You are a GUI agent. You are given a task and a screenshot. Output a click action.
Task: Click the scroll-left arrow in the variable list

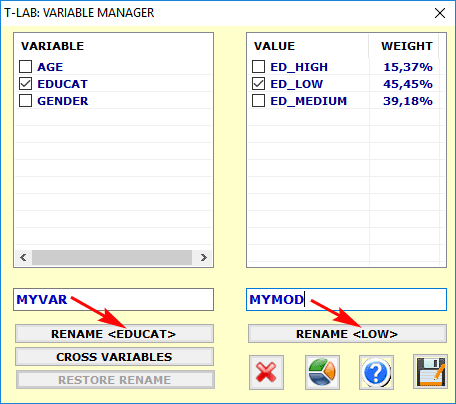23,257
